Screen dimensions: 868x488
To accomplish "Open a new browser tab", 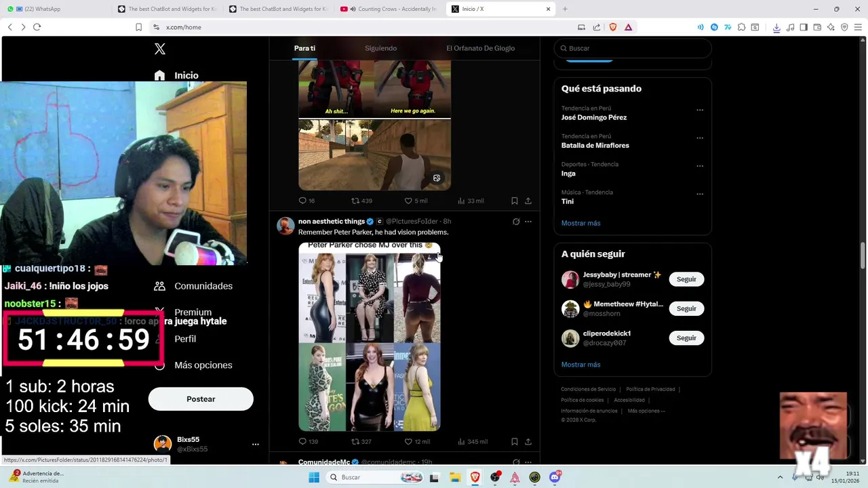I will tap(565, 9).
